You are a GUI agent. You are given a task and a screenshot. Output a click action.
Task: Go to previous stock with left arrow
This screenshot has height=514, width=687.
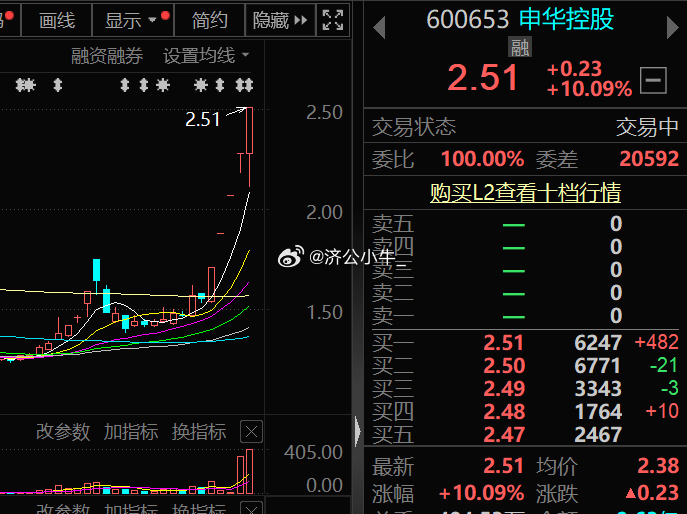378,27
